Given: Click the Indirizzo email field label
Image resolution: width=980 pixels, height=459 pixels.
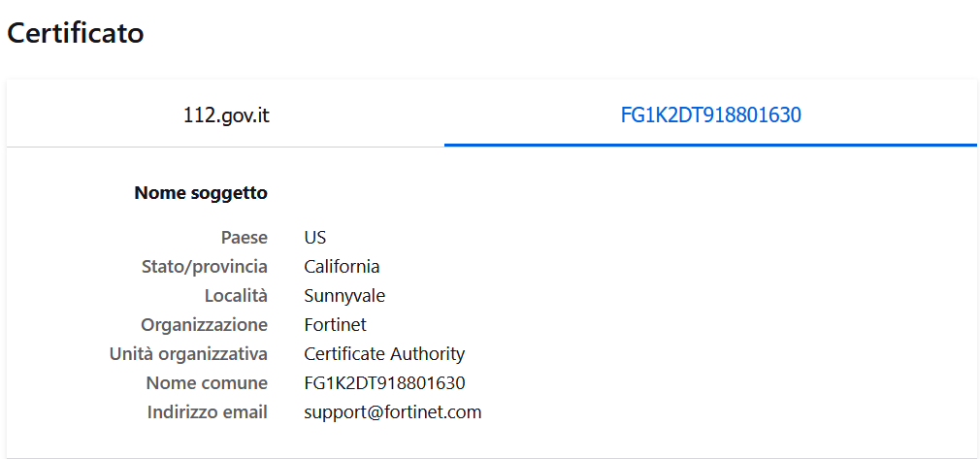Looking at the screenshot, I should (x=207, y=412).
